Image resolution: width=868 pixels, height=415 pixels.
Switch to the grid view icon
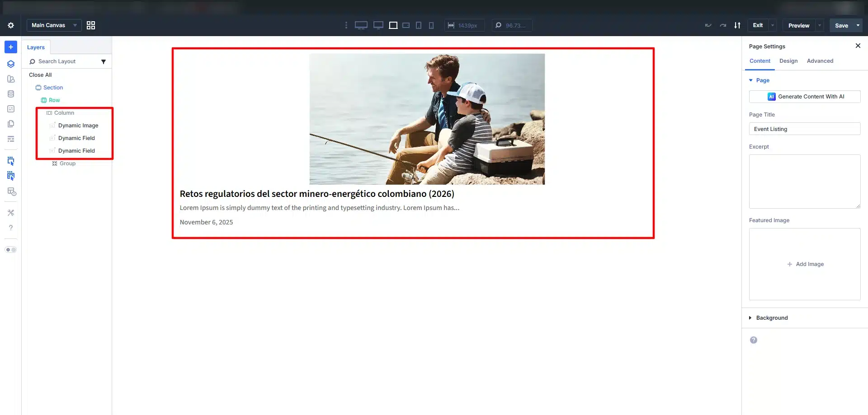[91, 25]
